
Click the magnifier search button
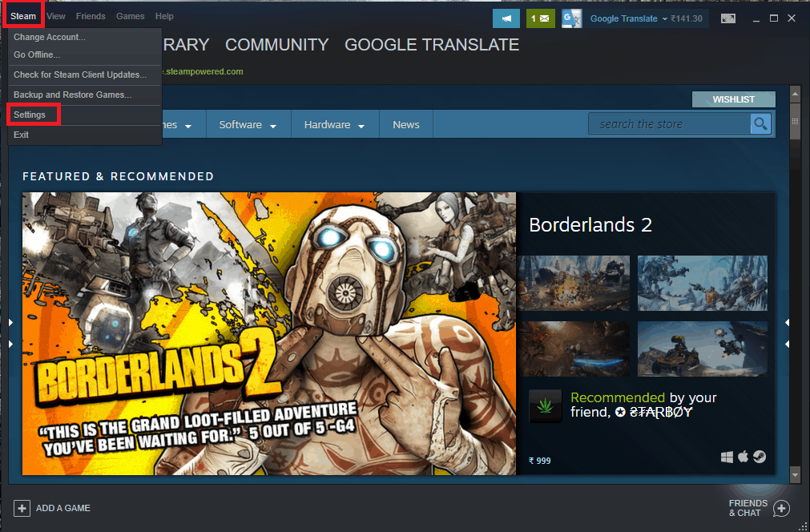tap(761, 124)
